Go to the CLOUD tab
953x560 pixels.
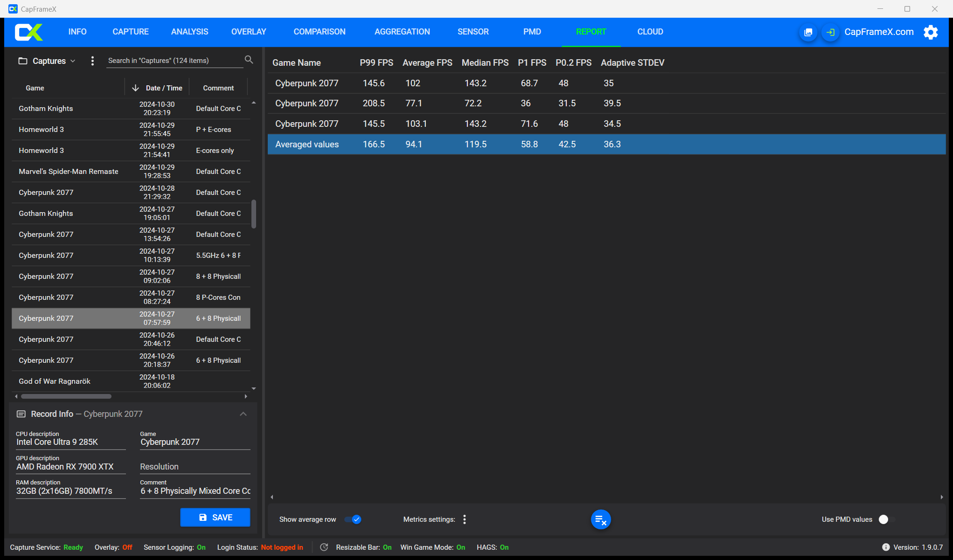[650, 32]
